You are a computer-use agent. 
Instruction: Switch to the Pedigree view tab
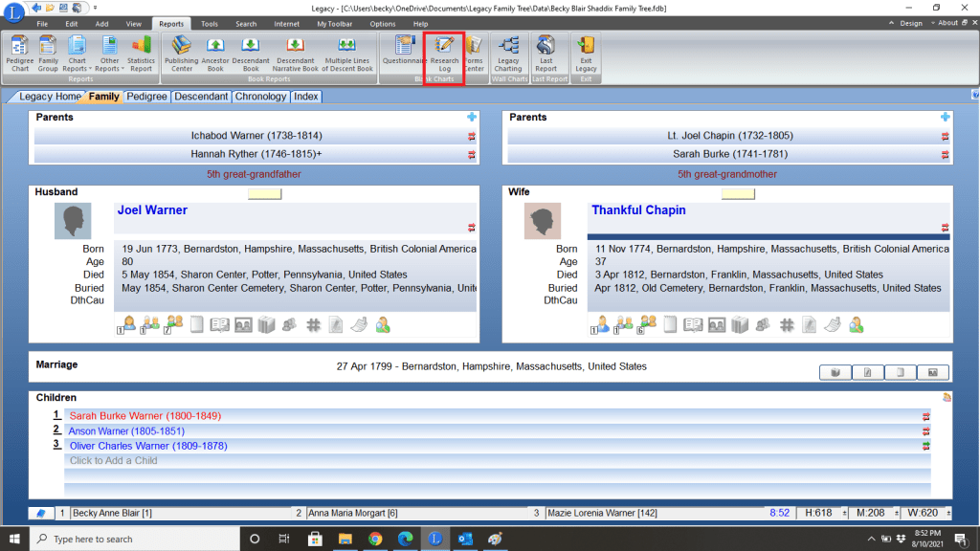146,97
